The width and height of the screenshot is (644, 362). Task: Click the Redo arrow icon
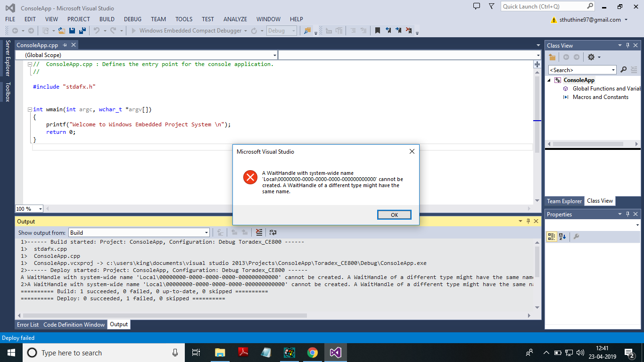(x=113, y=31)
